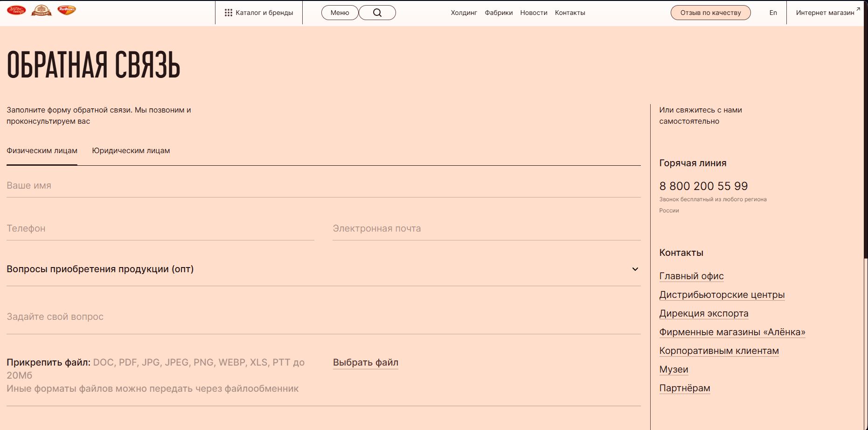This screenshot has height=430, width=868.
Task: Open Корпоративным клиентам link
Action: (x=719, y=351)
